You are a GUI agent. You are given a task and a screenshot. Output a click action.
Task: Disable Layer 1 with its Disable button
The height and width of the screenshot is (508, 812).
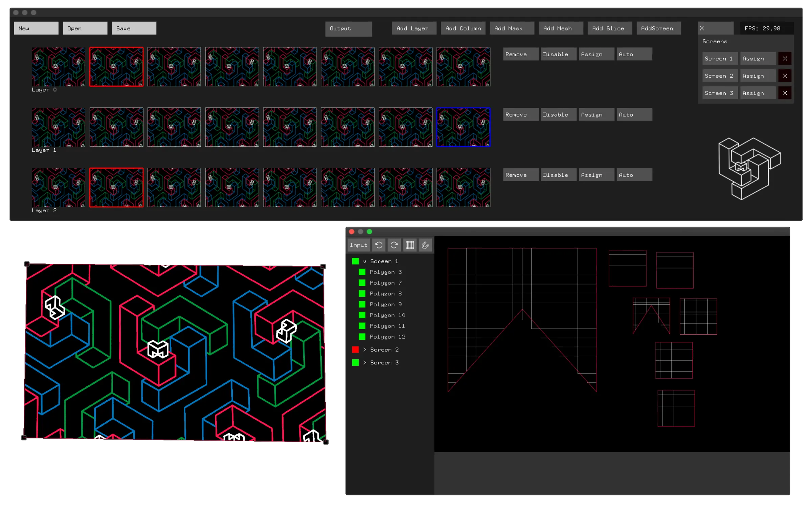click(559, 114)
